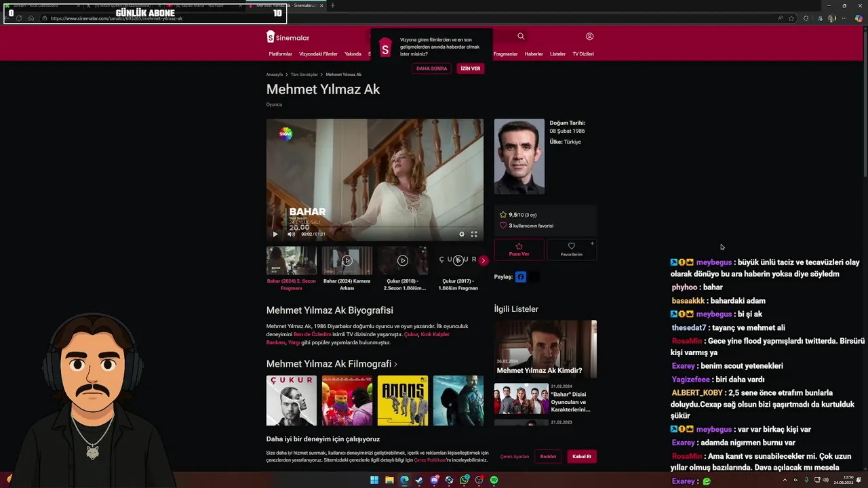868x488 pixels.
Task: Go to Haberler section
Action: click(x=534, y=54)
